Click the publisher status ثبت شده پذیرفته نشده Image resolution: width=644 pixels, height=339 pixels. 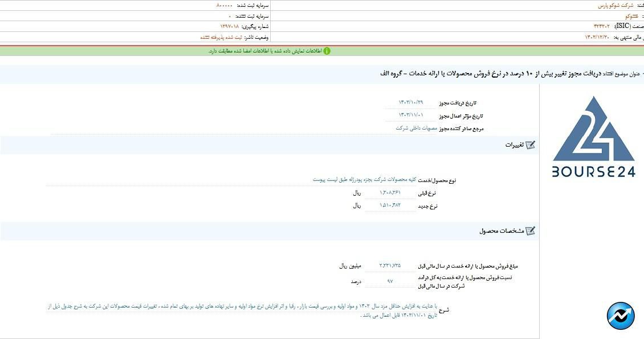pos(221,37)
